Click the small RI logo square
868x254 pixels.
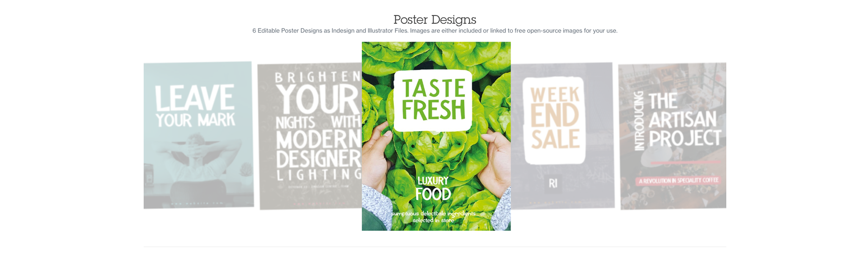tap(553, 183)
